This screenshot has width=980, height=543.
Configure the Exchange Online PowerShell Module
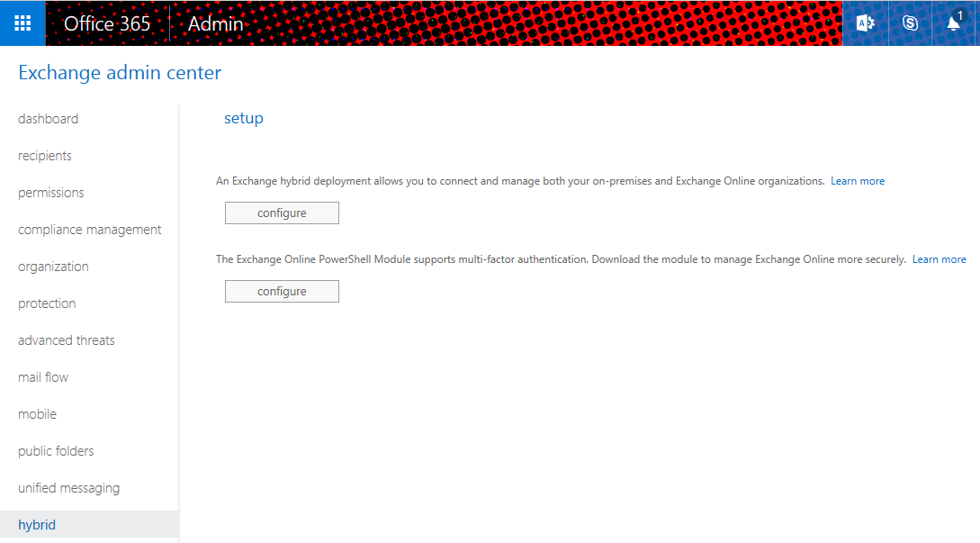coord(282,291)
